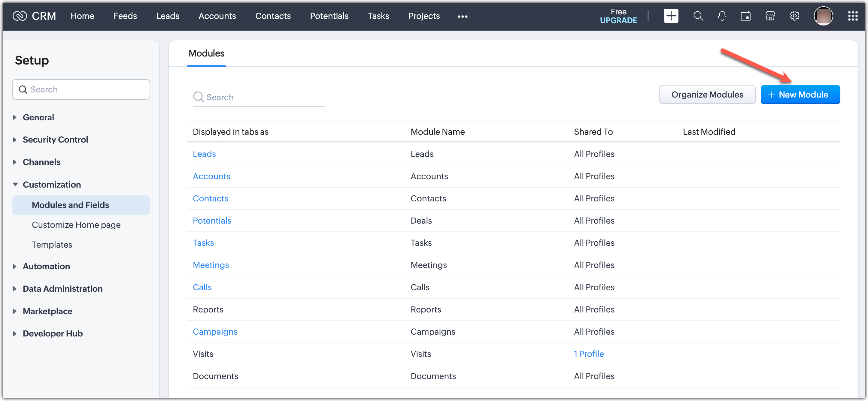868x401 pixels.
Task: Click the user profile avatar
Action: [823, 16]
